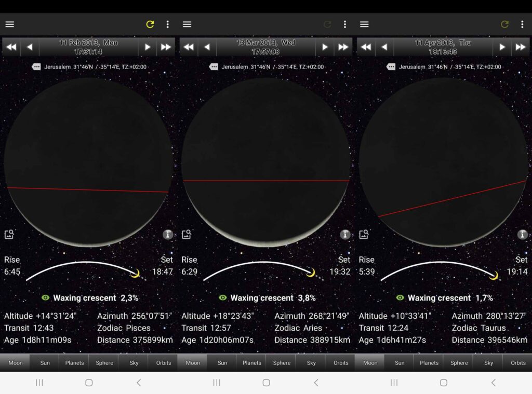The width and height of the screenshot is (532, 394).
Task: Toggle eye icon beside Waxing crescent 1,7%
Action: pyautogui.click(x=400, y=298)
